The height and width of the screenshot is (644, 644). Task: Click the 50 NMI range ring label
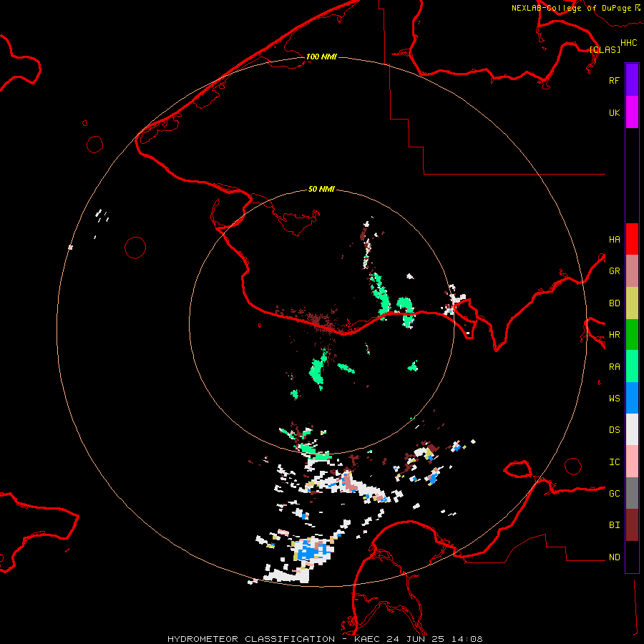[321, 189]
